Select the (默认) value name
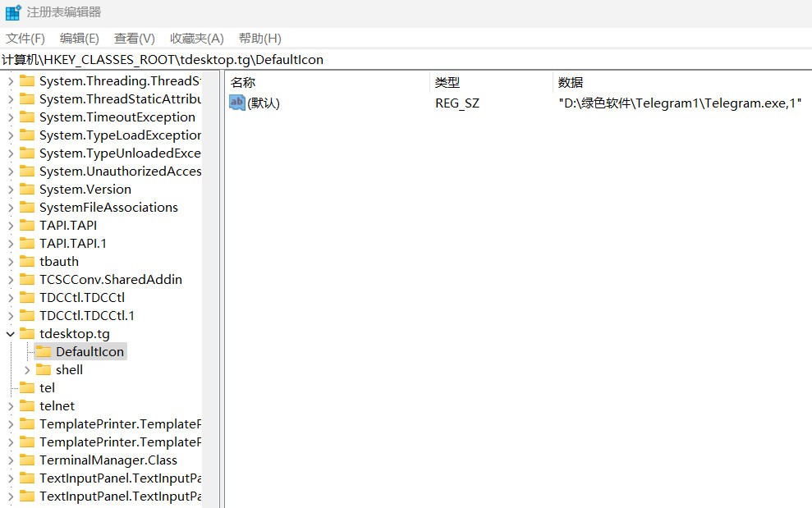This screenshot has height=508, width=812. pyautogui.click(x=264, y=103)
